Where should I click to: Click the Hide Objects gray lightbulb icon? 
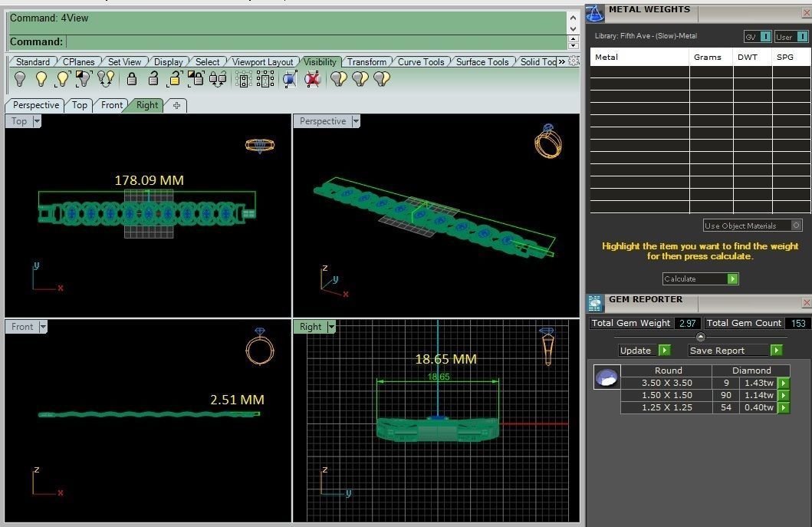20,79
